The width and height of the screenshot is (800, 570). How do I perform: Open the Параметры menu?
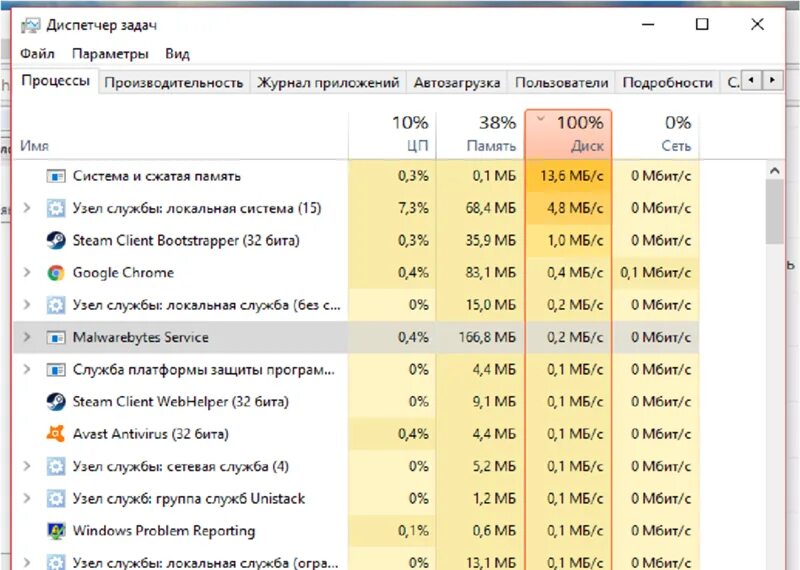point(110,54)
